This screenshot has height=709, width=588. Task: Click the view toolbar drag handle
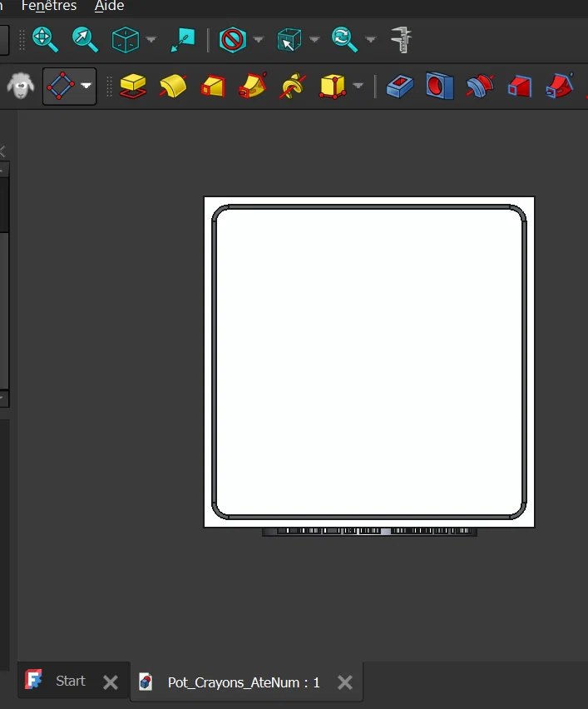click(x=22, y=40)
